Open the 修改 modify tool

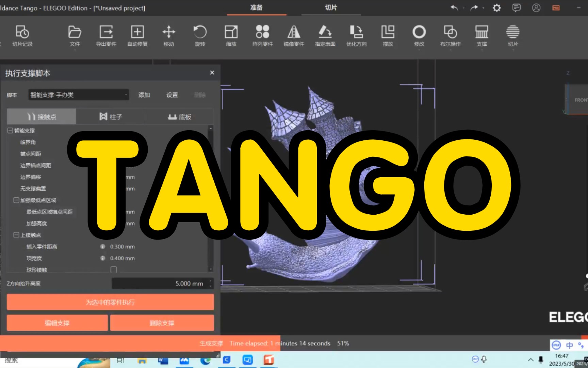(419, 36)
